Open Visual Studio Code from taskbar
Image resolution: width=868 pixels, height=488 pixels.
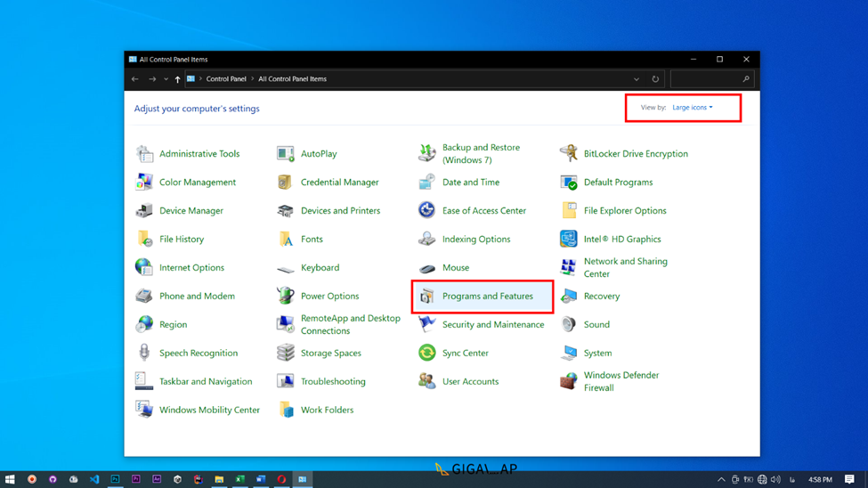(x=94, y=479)
